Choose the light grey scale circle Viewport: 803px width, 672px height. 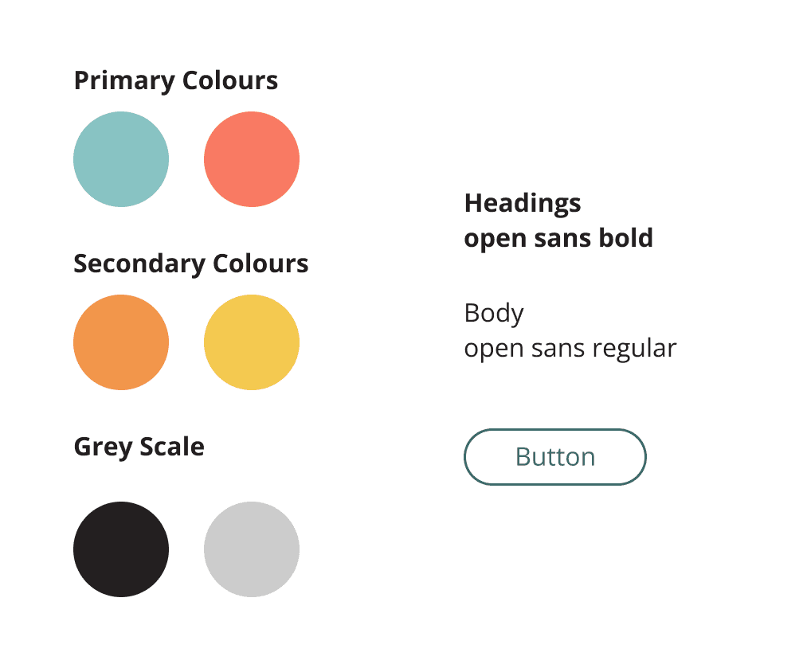tap(252, 549)
